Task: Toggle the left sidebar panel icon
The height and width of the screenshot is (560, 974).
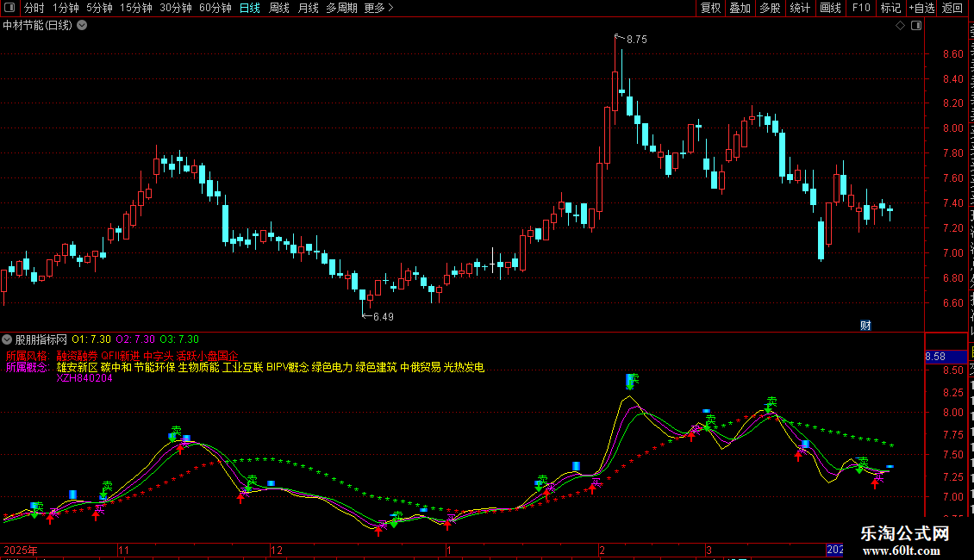Action: (x=10, y=8)
